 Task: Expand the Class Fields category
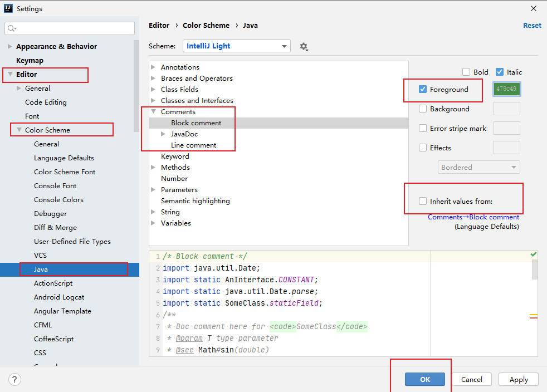153,89
